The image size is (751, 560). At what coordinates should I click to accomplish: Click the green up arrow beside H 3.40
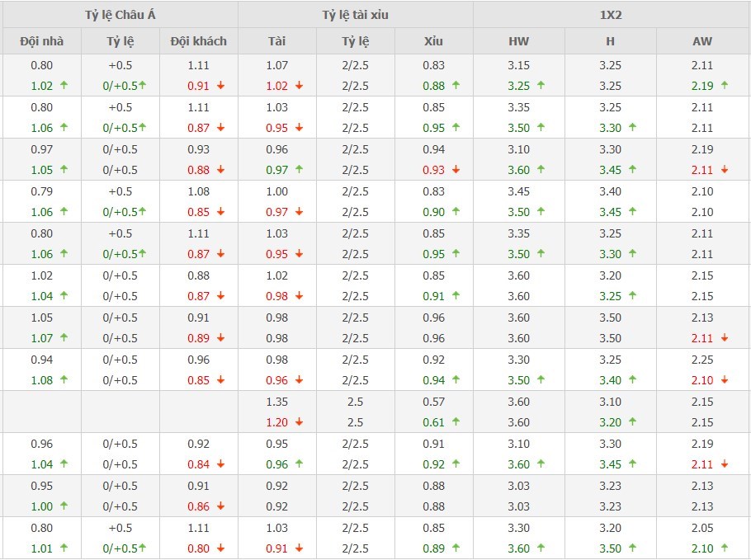point(633,380)
